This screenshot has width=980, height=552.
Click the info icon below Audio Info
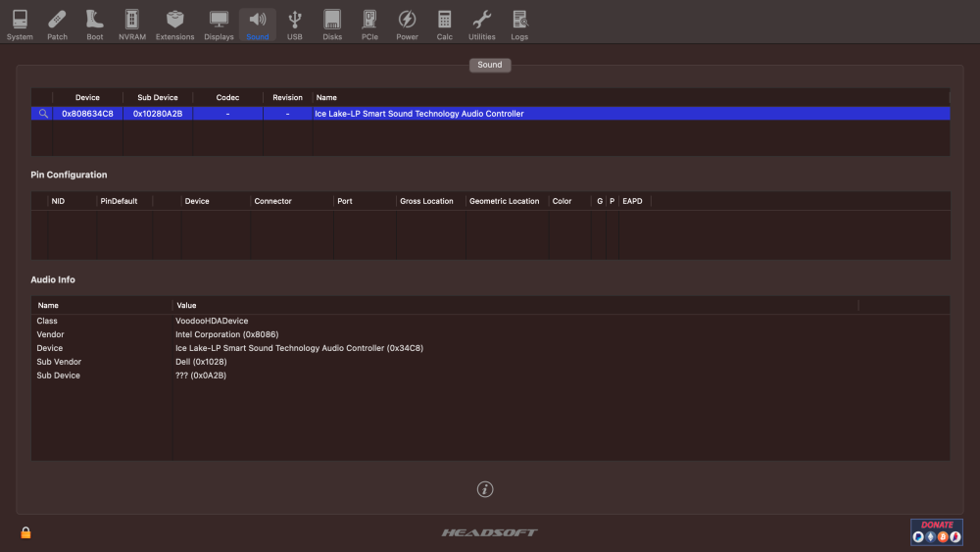click(485, 489)
